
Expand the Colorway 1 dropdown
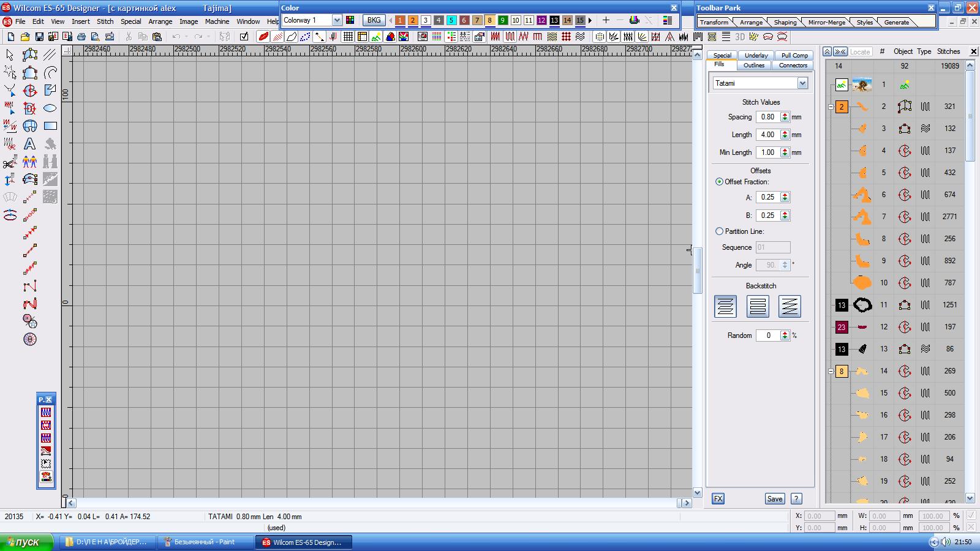[336, 20]
